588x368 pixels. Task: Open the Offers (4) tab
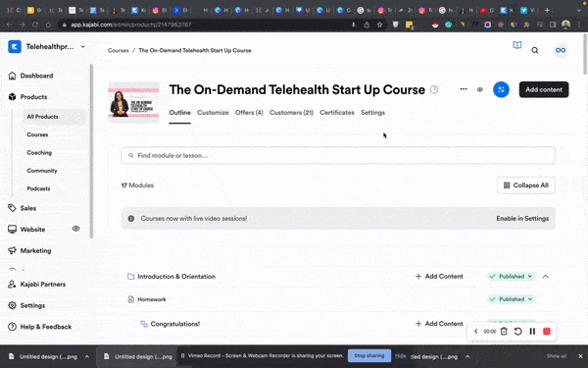coord(249,113)
